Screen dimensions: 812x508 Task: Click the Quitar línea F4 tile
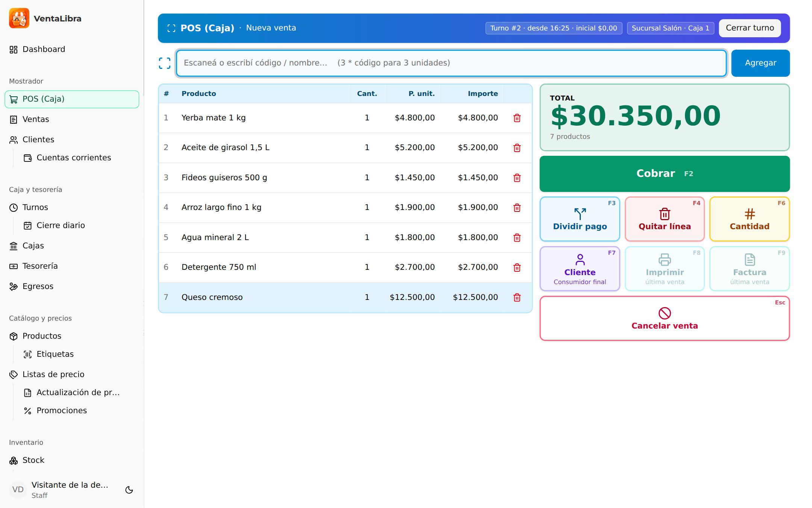click(665, 219)
